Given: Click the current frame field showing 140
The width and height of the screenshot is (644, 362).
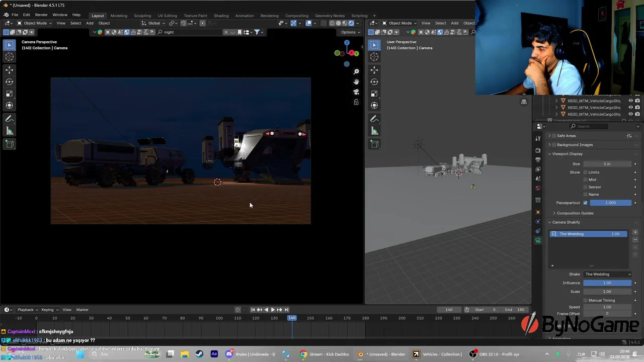Looking at the screenshot, I should (x=449, y=310).
